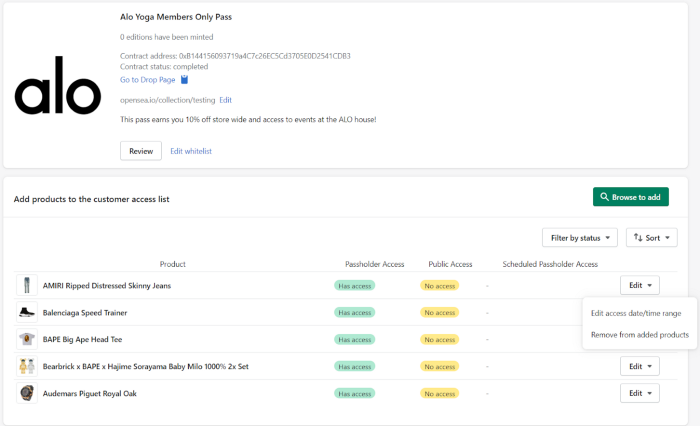The width and height of the screenshot is (700, 426).
Task: Click the Public Access column header
Action: point(450,264)
